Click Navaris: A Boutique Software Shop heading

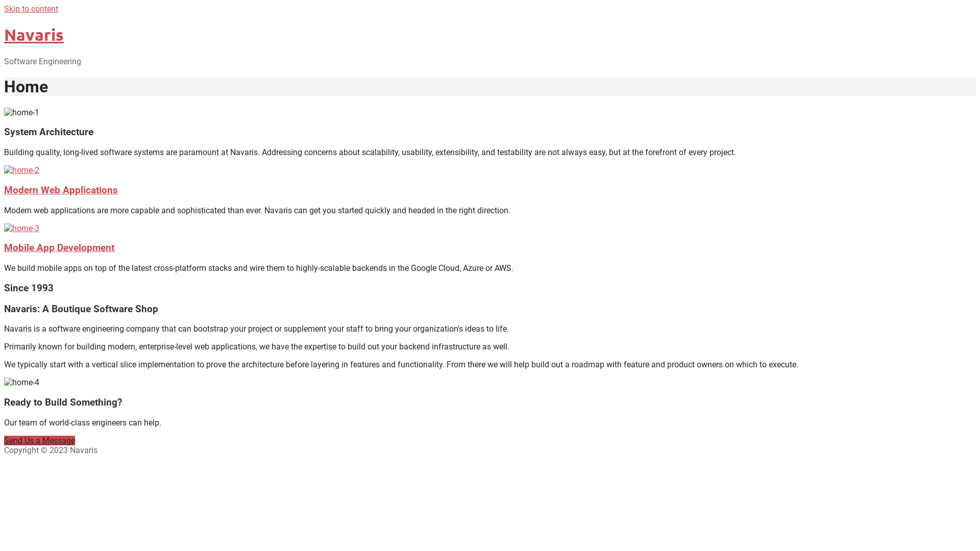coord(81,309)
